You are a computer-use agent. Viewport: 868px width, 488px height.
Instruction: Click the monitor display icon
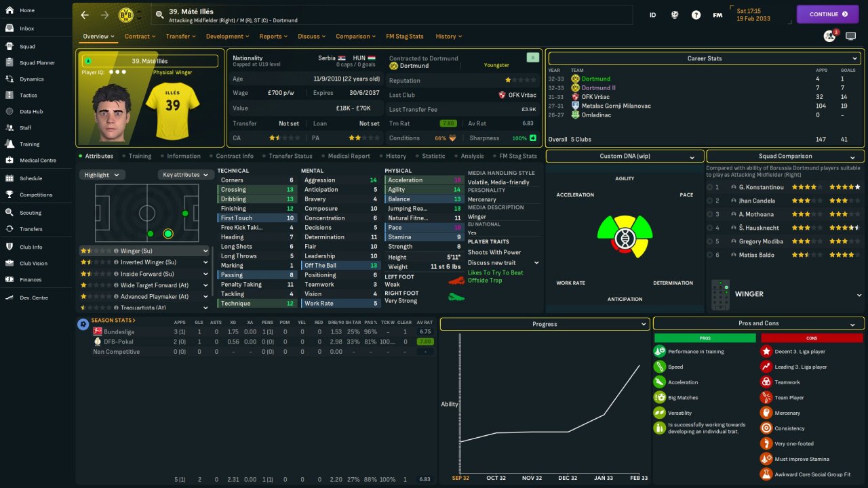pos(851,36)
